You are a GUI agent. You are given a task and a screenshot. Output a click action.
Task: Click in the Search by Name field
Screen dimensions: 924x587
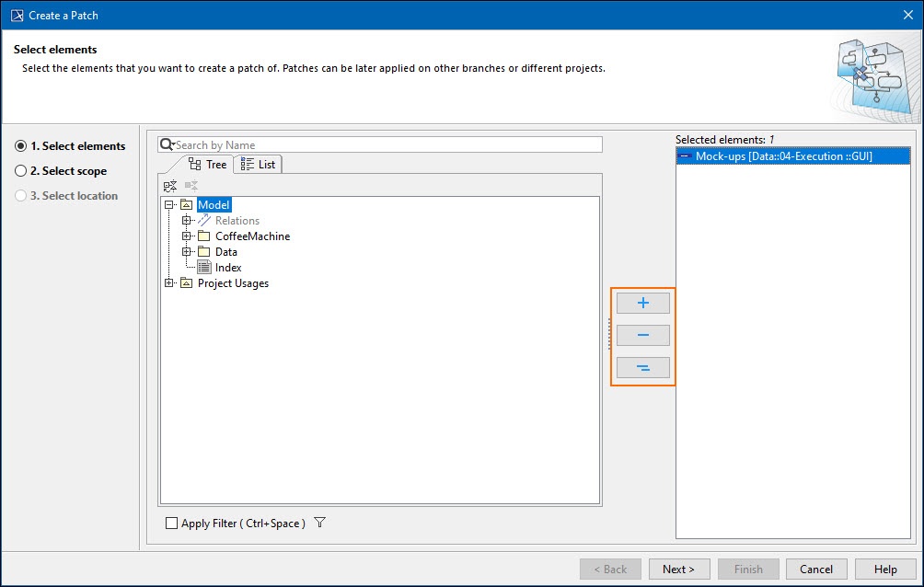(387, 144)
